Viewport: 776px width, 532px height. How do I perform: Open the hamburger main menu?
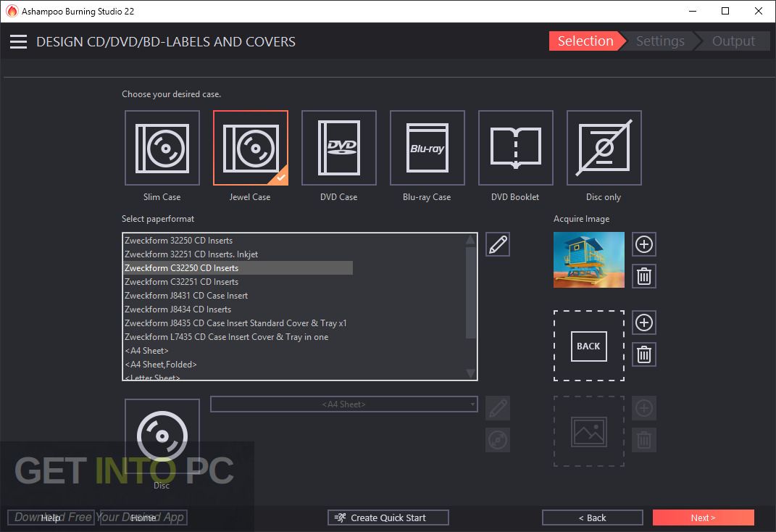(x=18, y=41)
